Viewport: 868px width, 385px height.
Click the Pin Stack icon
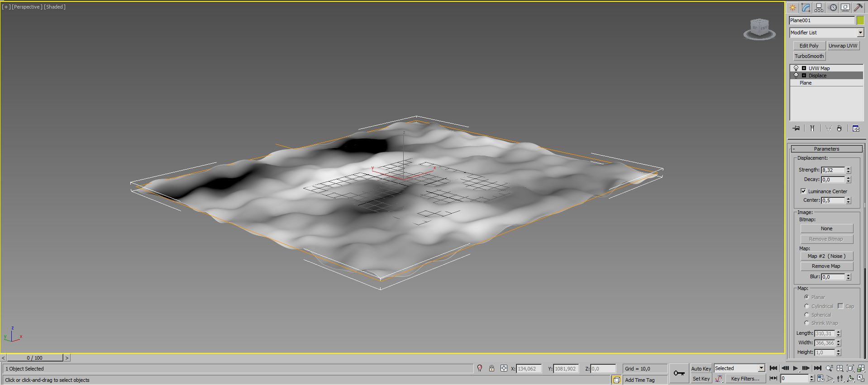pyautogui.click(x=796, y=128)
